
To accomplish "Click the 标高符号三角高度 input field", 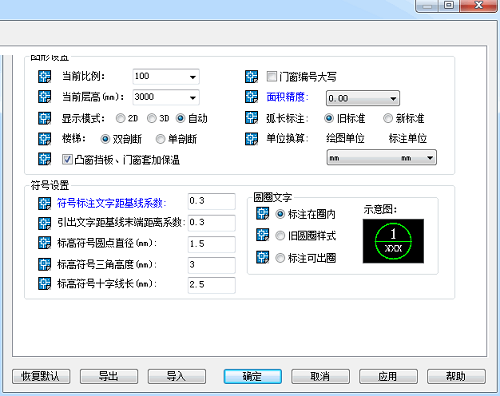I will click(x=212, y=265).
